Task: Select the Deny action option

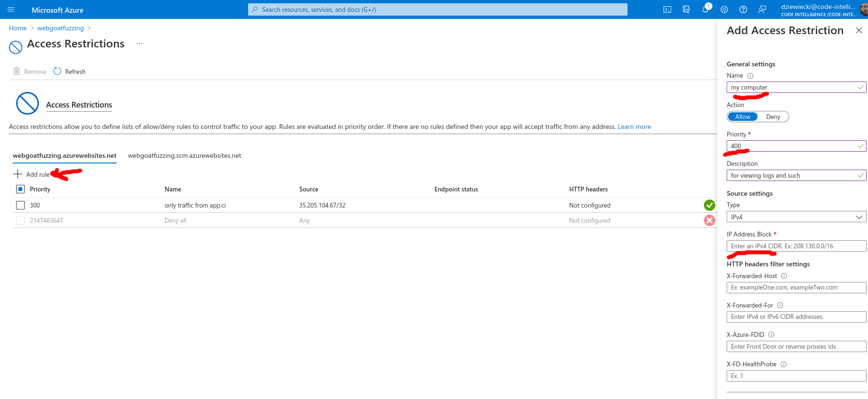Action: click(773, 117)
